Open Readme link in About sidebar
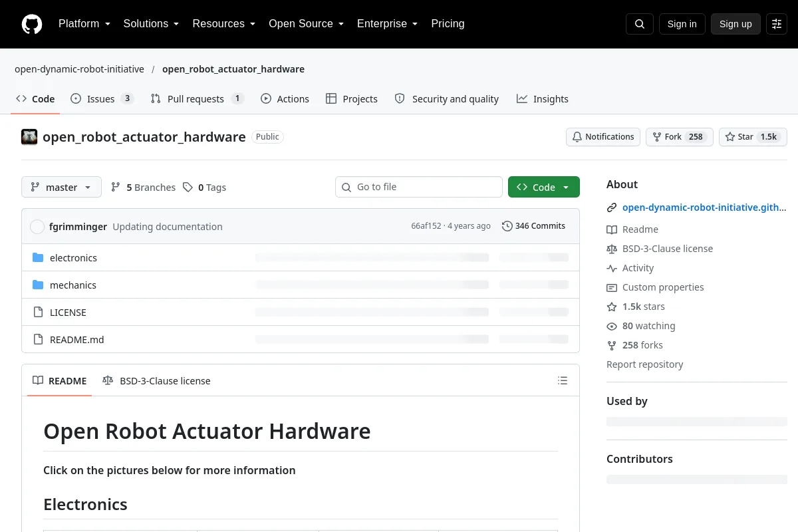The height and width of the screenshot is (532, 798). point(632,229)
